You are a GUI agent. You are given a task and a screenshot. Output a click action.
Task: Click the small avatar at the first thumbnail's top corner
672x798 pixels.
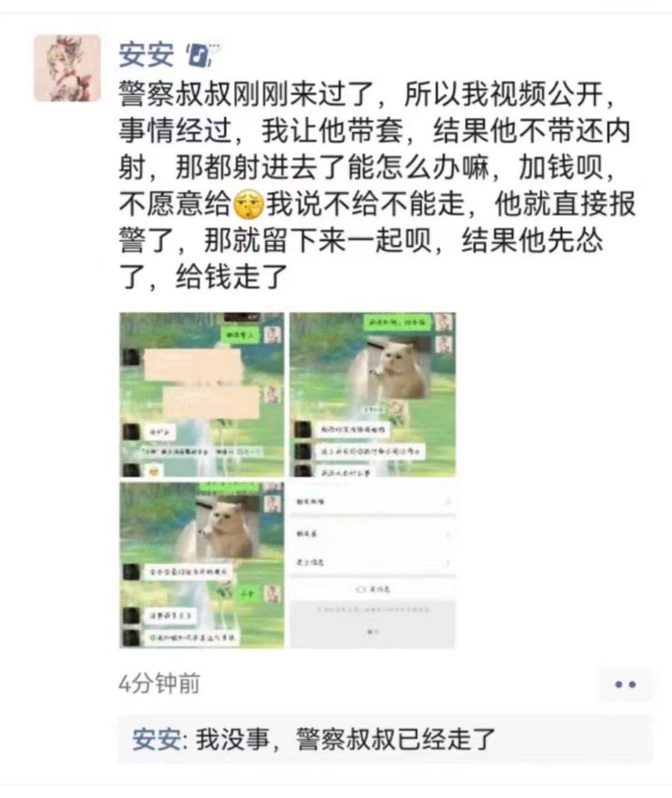(273, 335)
